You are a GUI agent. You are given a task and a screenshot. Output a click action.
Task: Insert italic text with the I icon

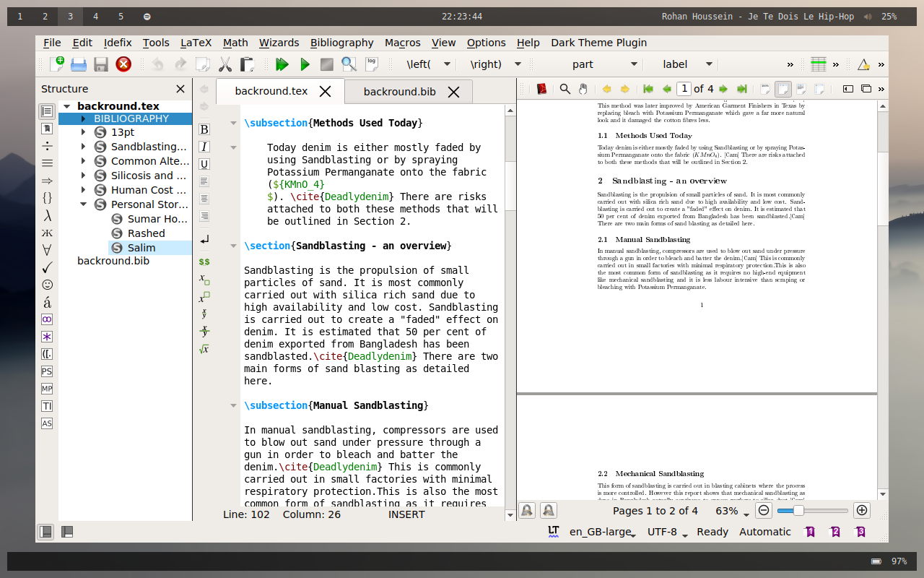pyautogui.click(x=204, y=147)
